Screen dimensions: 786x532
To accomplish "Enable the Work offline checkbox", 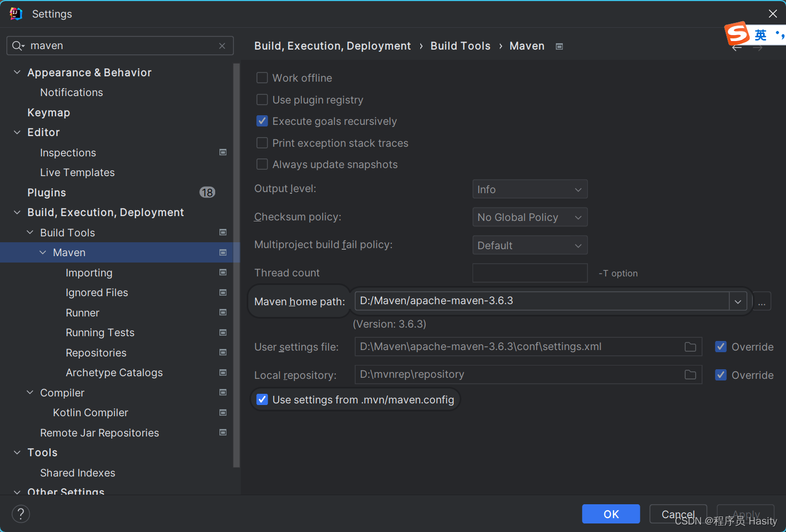I will coord(262,78).
